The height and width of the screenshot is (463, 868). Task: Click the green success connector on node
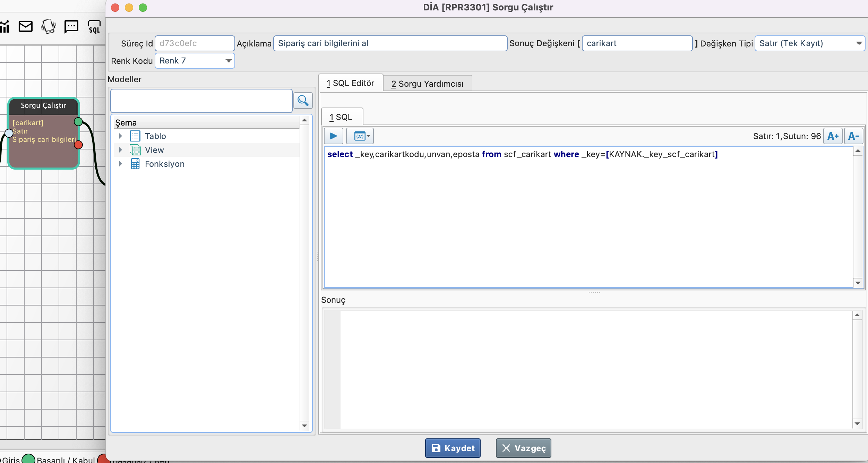pos(78,121)
